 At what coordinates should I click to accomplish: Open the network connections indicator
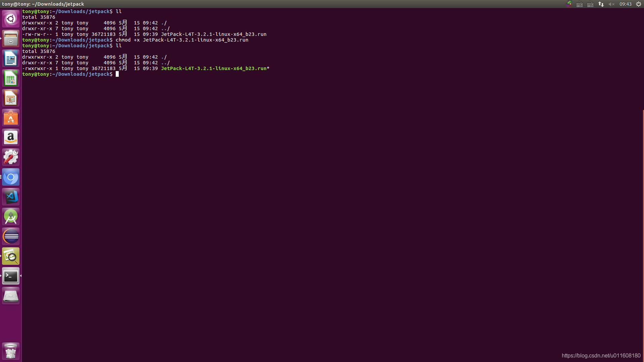pos(601,4)
